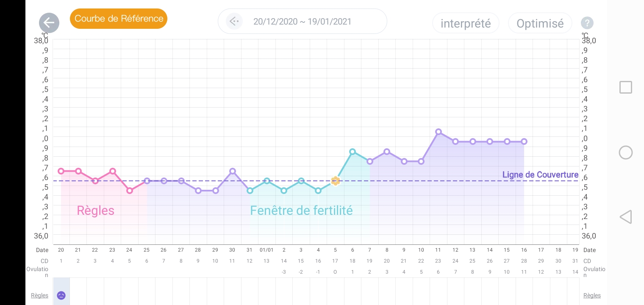The width and height of the screenshot is (644, 305).
Task: Click the right 36,0 temperature axis label
Action: (589, 236)
